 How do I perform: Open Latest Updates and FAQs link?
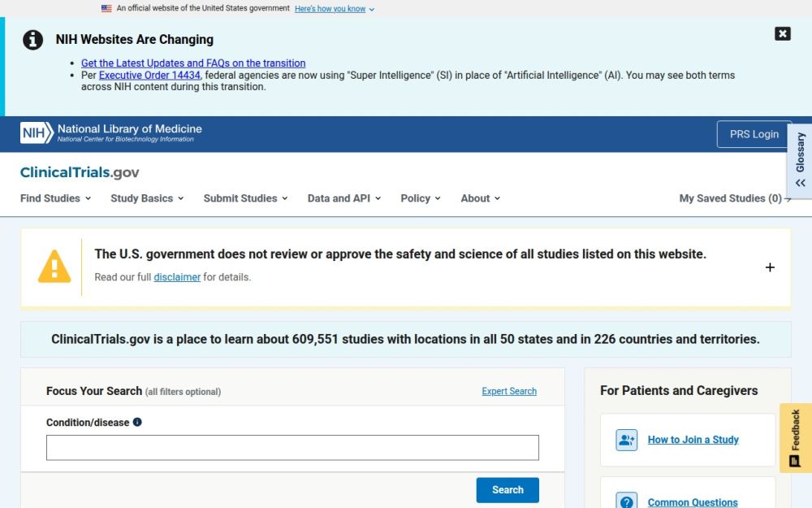click(x=193, y=63)
